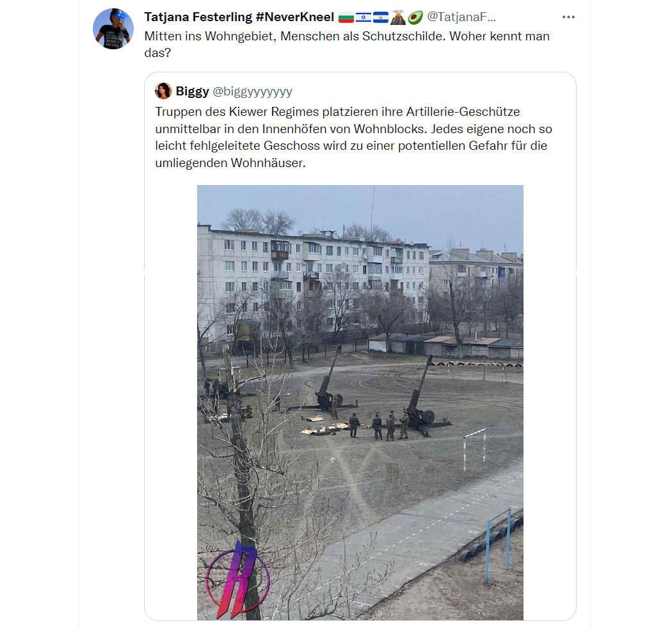Click the white soccer goal in photo
Viewport: 672px width, 628px height.
(475, 450)
